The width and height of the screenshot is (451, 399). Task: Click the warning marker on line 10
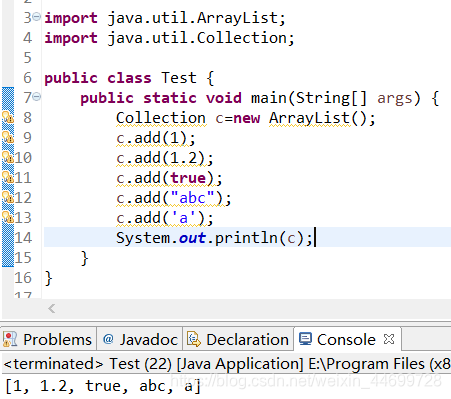(x=8, y=158)
